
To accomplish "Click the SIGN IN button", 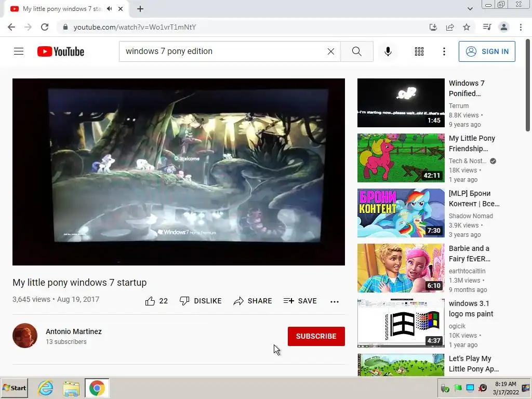I will 487,51.
